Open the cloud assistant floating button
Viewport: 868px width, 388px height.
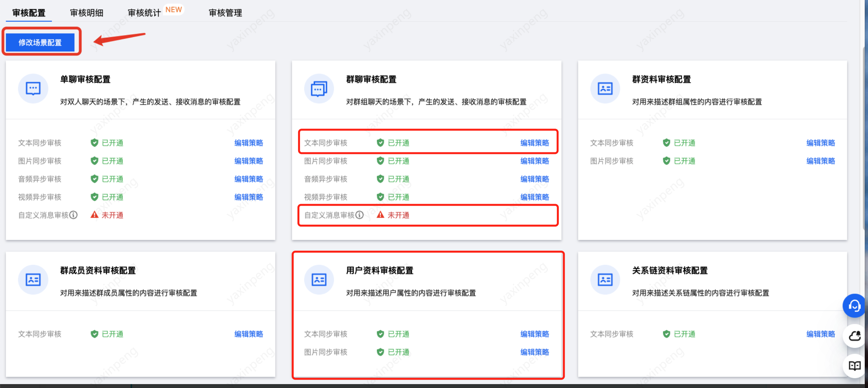pyautogui.click(x=854, y=336)
